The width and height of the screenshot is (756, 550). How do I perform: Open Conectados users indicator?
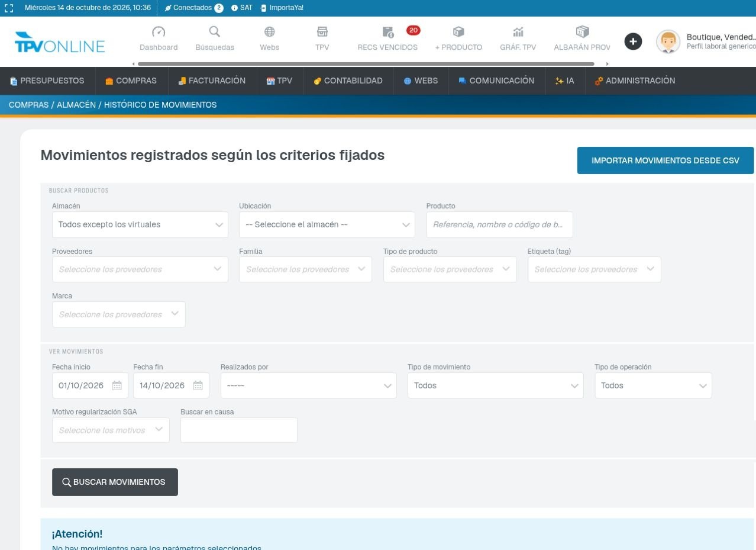(193, 8)
